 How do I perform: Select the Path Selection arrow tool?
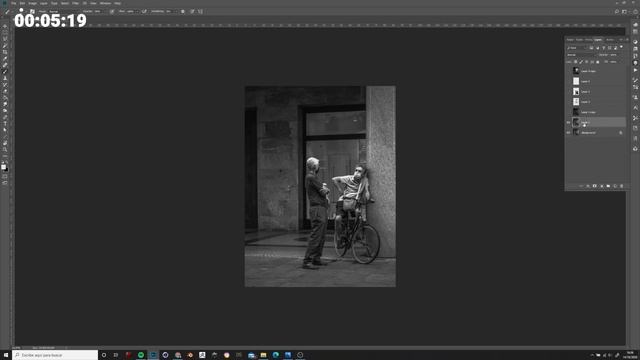tap(5, 130)
